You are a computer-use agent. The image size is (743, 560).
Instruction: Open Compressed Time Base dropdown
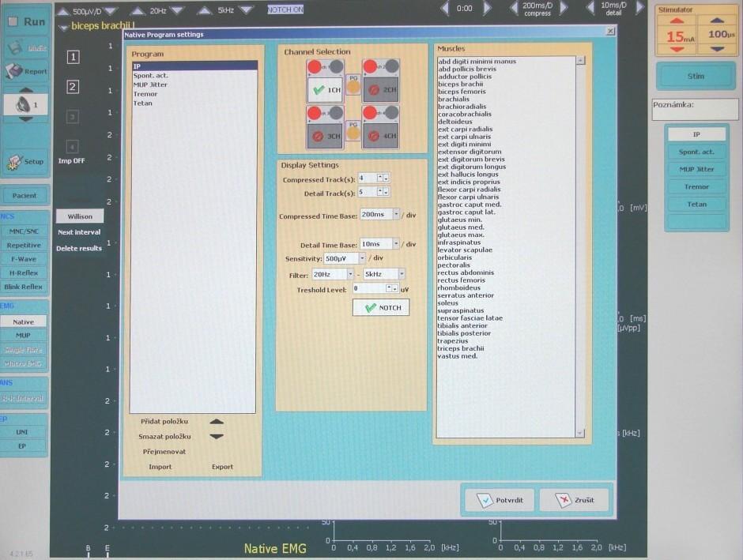(396, 214)
